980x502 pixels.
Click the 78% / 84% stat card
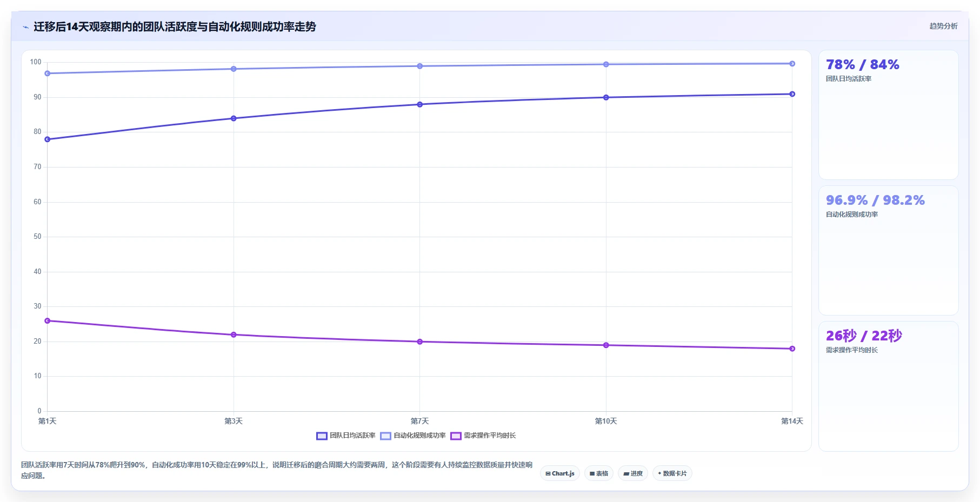coord(888,115)
